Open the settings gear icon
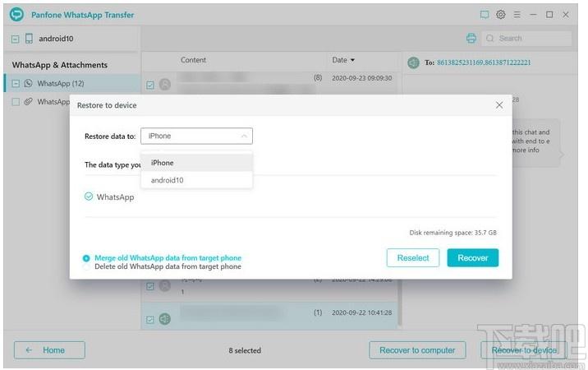Viewport: 588px width, 370px height. coord(501,15)
